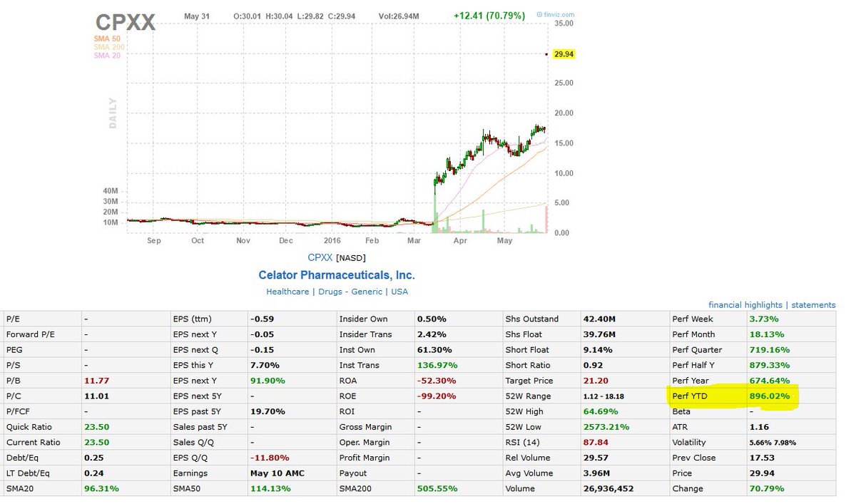Click the May 31 date label
This screenshot has width=856, height=504.
(x=195, y=16)
